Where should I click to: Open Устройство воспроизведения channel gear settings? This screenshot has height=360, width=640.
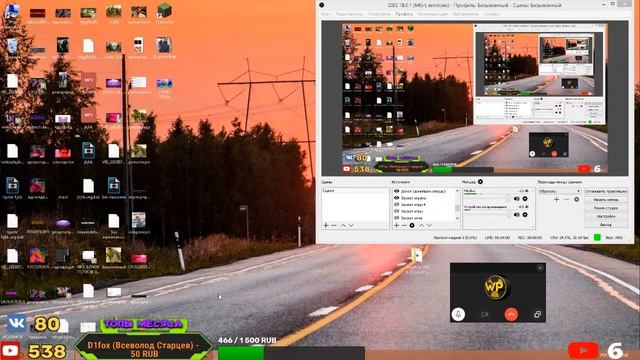[525, 214]
